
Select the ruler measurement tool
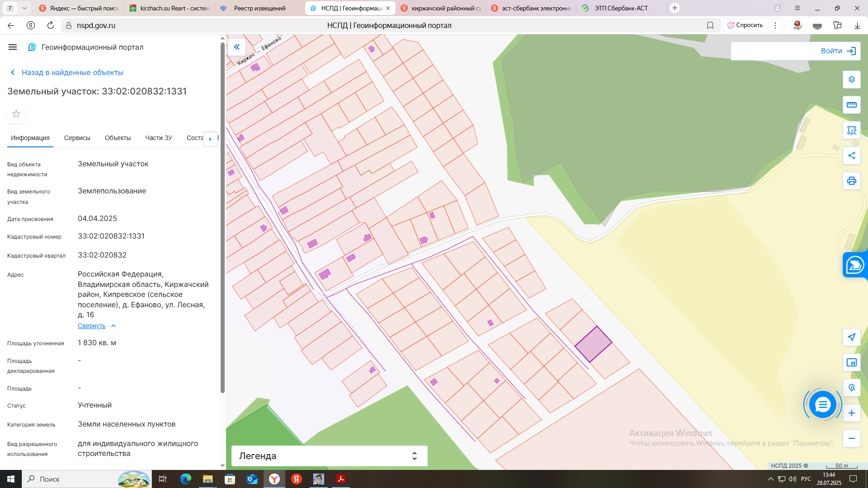851,105
